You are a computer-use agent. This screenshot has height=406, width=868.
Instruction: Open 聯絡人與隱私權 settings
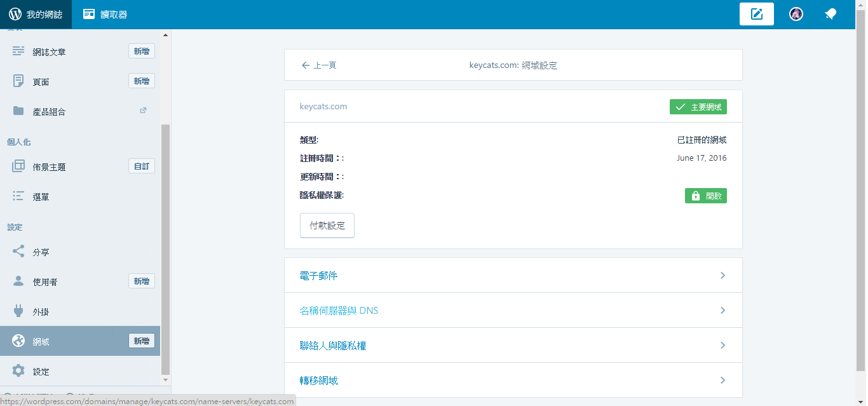pyautogui.click(x=513, y=346)
